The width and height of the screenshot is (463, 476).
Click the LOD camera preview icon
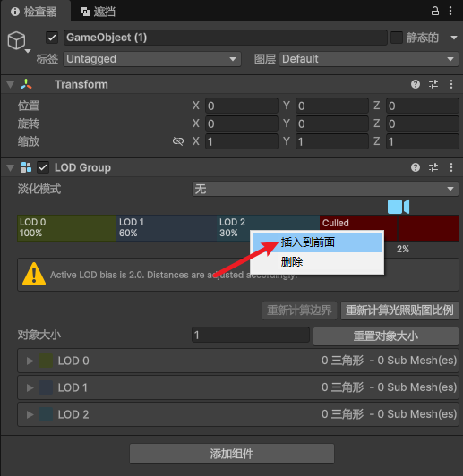[x=399, y=207]
